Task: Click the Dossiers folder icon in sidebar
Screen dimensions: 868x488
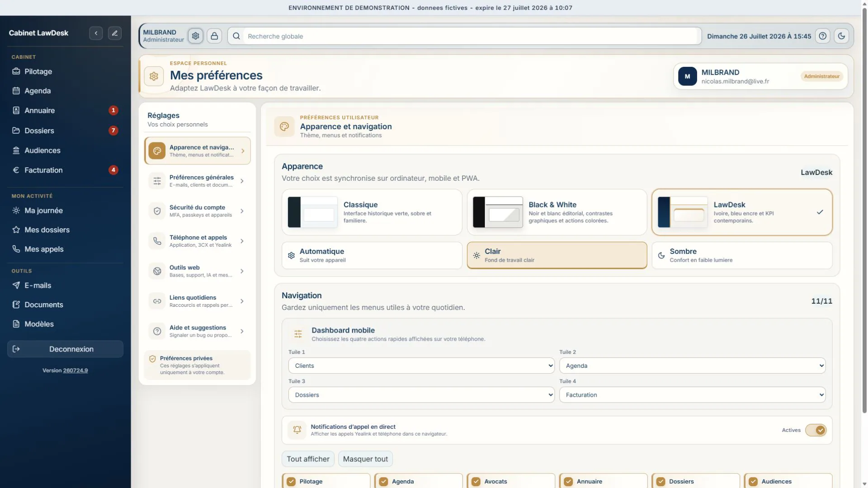Action: point(16,131)
